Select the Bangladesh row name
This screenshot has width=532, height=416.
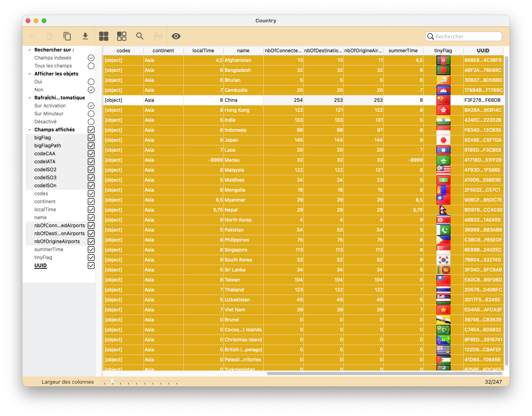click(x=243, y=70)
